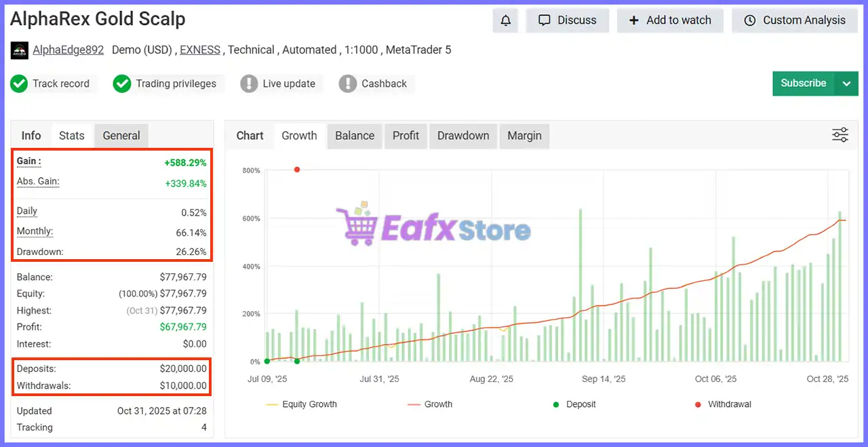Click the Sep 14, '25 axis label

coord(604,379)
